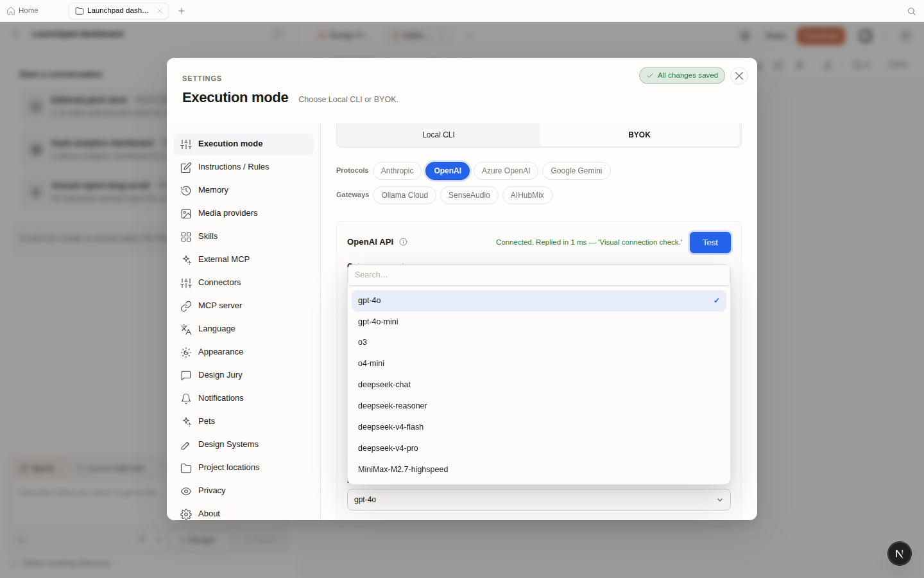This screenshot has height=578, width=924.
Task: Click the Notifications bell icon
Action: click(186, 399)
